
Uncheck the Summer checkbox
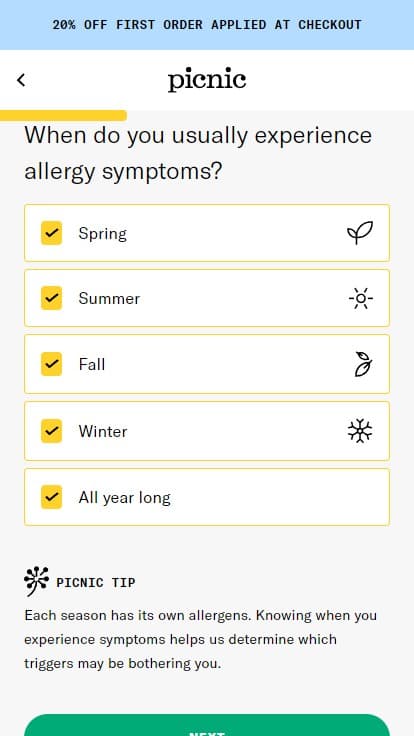[52, 298]
